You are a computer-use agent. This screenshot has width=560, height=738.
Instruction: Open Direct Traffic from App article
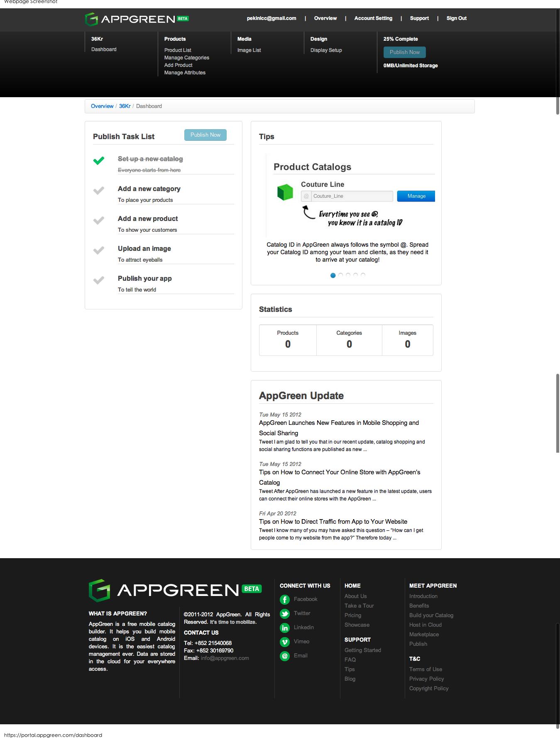tap(333, 522)
